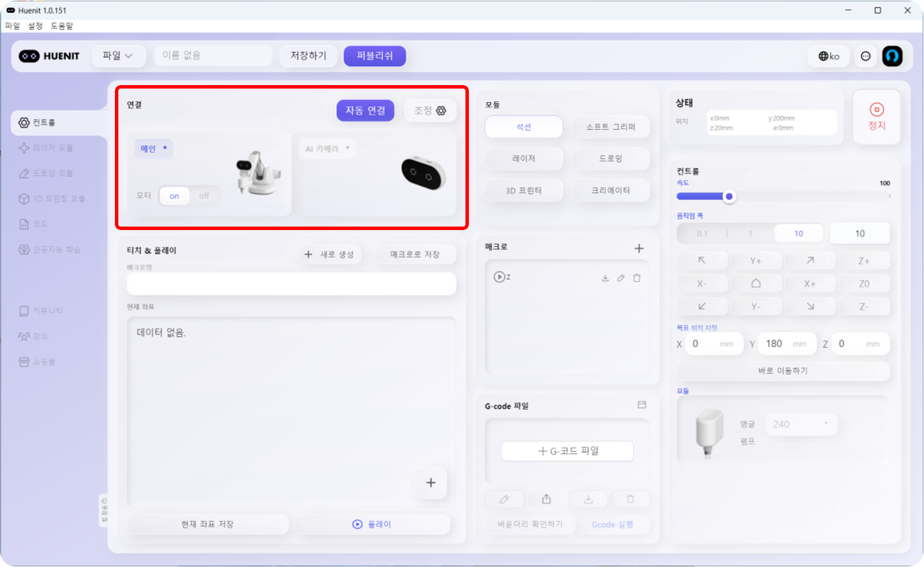The width and height of the screenshot is (924, 567).
Task: Select movement step 10 option
Action: click(x=798, y=233)
